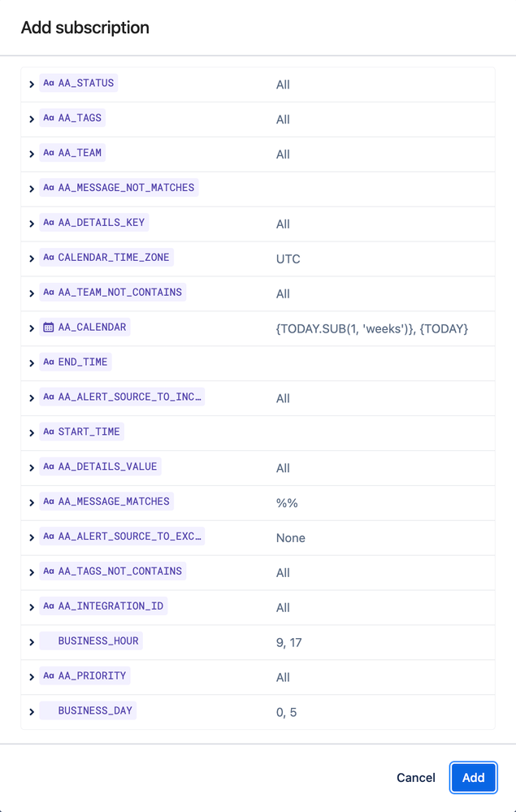This screenshot has height=812, width=516.
Task: Select the Aa icon beside AA_PRIORITY
Action: click(x=49, y=676)
